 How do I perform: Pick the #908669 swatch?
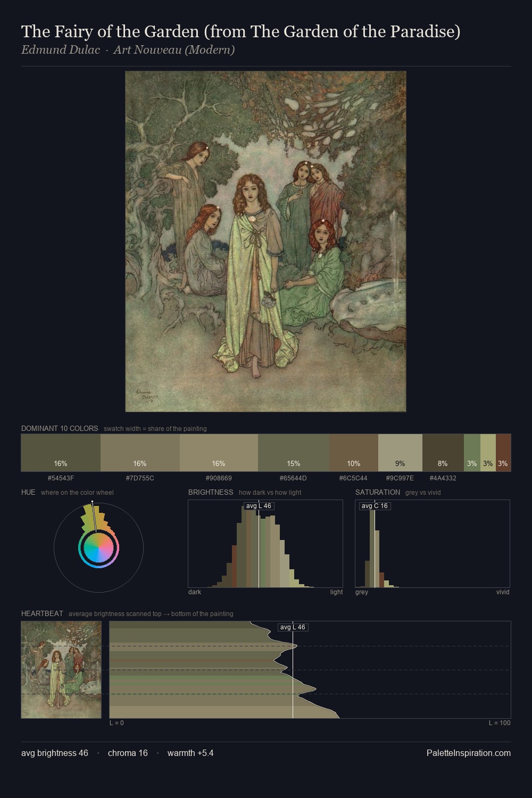pyautogui.click(x=219, y=453)
